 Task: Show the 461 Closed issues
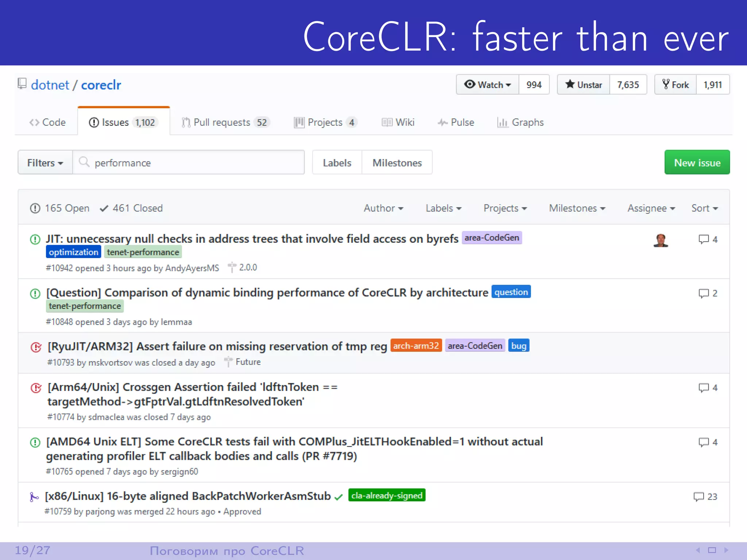click(131, 208)
